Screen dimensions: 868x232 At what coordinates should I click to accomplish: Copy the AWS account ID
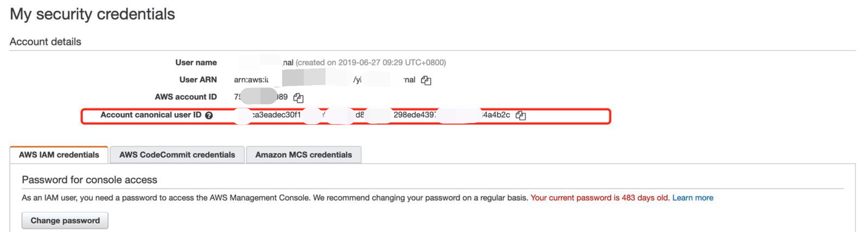click(x=298, y=98)
